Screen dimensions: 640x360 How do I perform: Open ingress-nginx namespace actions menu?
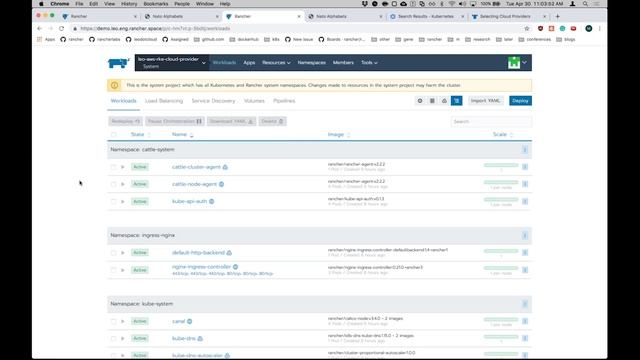tap(525, 236)
